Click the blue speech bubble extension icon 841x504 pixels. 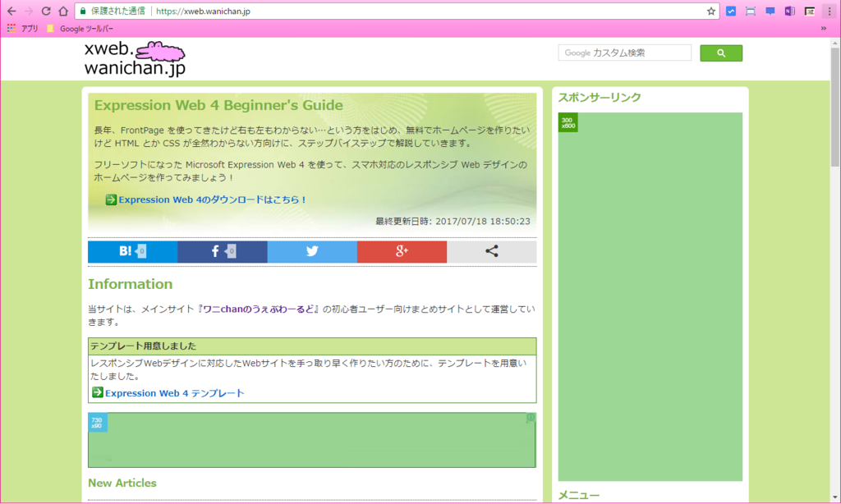pyautogui.click(x=770, y=11)
